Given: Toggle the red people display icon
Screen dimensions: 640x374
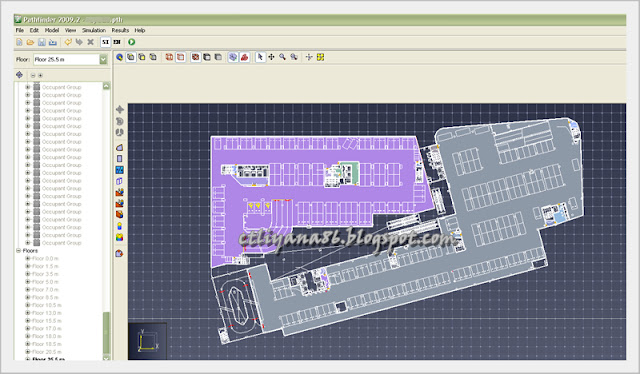Looking at the screenshot, I should tap(244, 57).
